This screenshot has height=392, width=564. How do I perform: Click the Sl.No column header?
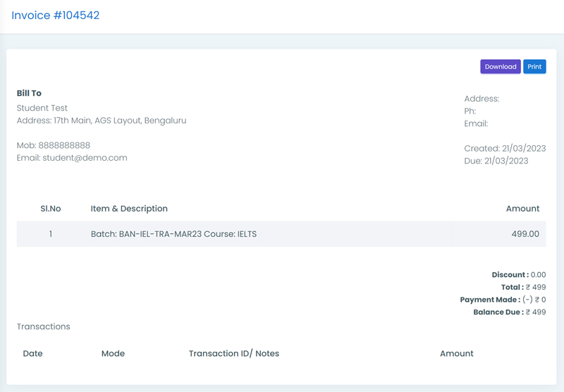(51, 209)
